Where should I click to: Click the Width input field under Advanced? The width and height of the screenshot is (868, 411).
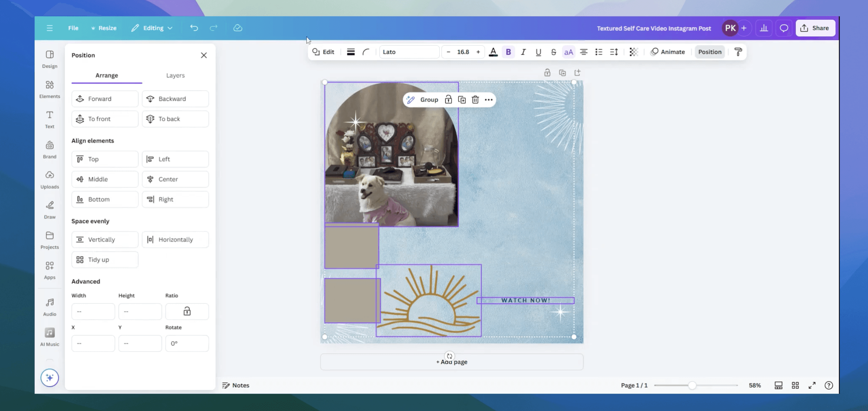93,311
